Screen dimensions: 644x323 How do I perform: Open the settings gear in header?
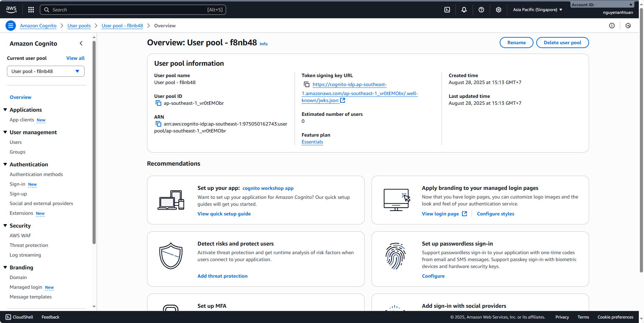pyautogui.click(x=498, y=10)
